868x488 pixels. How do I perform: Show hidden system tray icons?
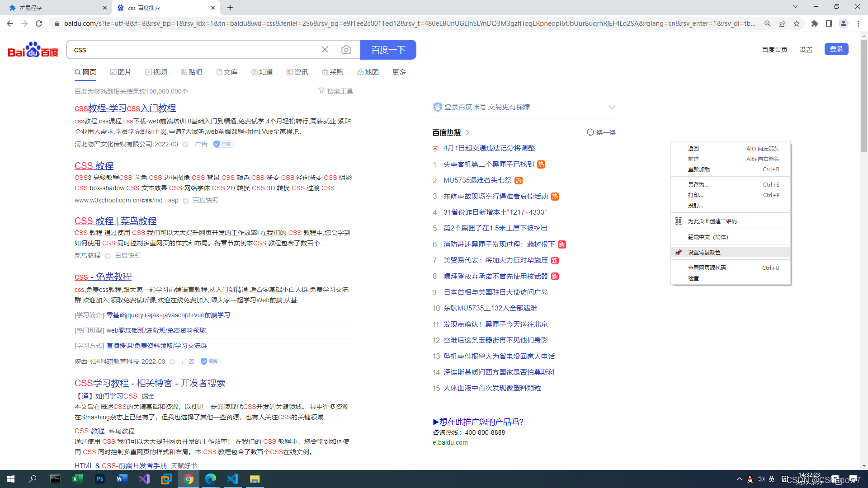coord(740,479)
